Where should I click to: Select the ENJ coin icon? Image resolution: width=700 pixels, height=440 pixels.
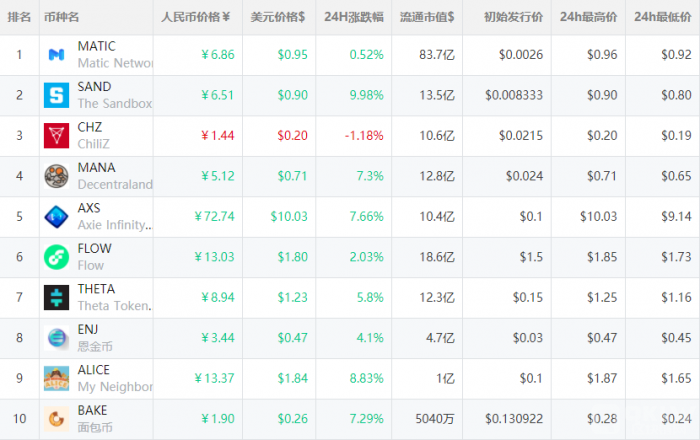click(x=56, y=338)
